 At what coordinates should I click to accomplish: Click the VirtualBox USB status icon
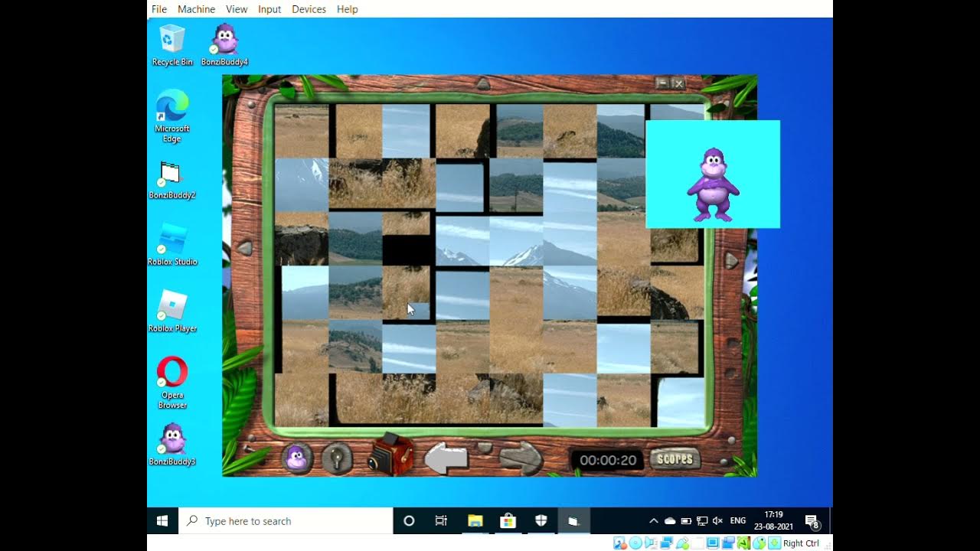(683, 543)
